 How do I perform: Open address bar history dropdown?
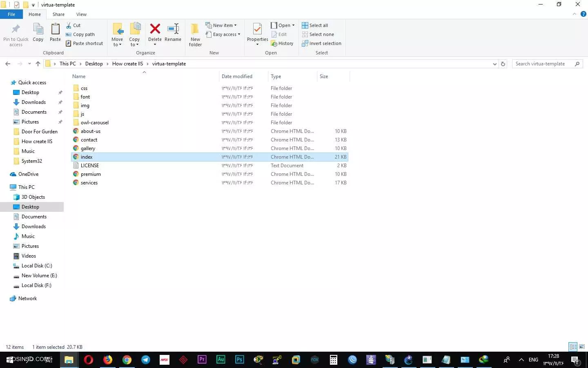pyautogui.click(x=495, y=64)
